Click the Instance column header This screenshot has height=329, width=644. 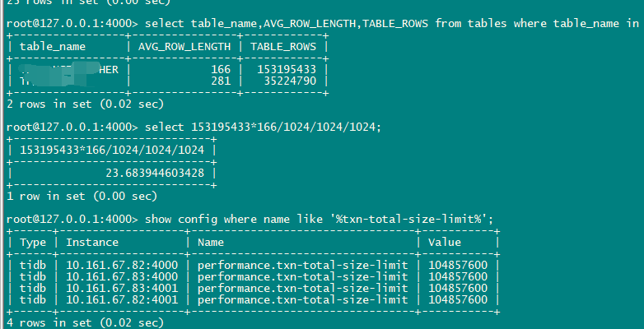click(x=92, y=243)
